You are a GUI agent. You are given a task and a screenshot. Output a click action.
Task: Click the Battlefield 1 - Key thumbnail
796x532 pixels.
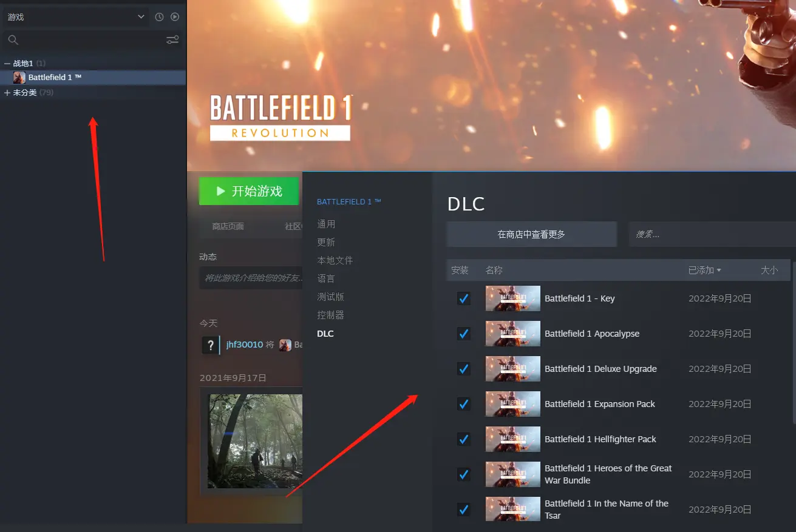click(512, 298)
